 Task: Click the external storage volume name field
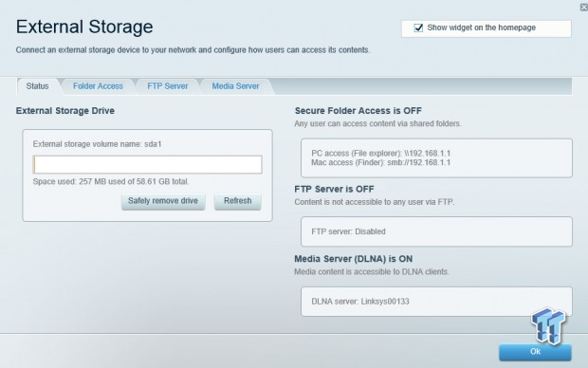pos(147,165)
